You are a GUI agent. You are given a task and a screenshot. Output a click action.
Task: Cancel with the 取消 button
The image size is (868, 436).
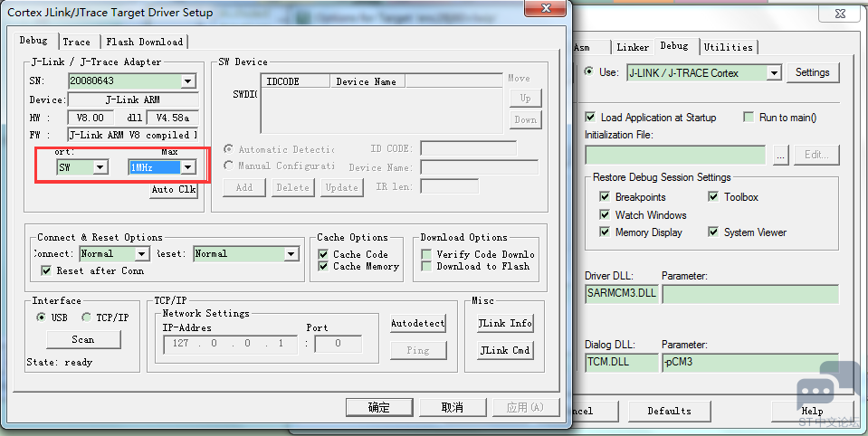point(453,408)
